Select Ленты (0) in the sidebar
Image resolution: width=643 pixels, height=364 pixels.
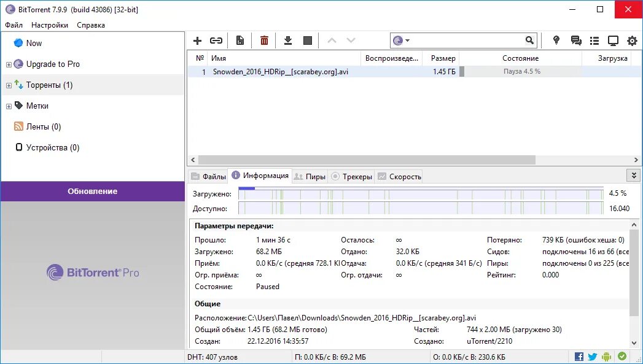coord(44,126)
